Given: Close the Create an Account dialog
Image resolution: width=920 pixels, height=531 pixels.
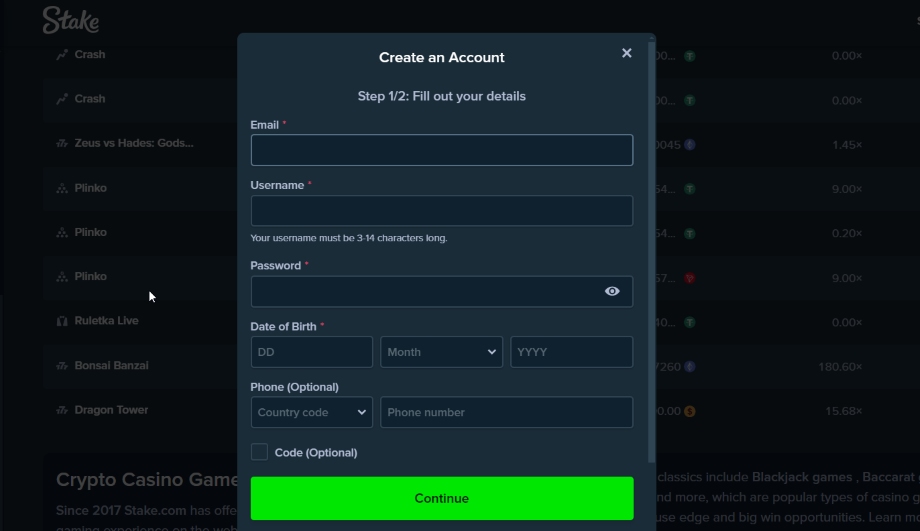Looking at the screenshot, I should tap(627, 53).
